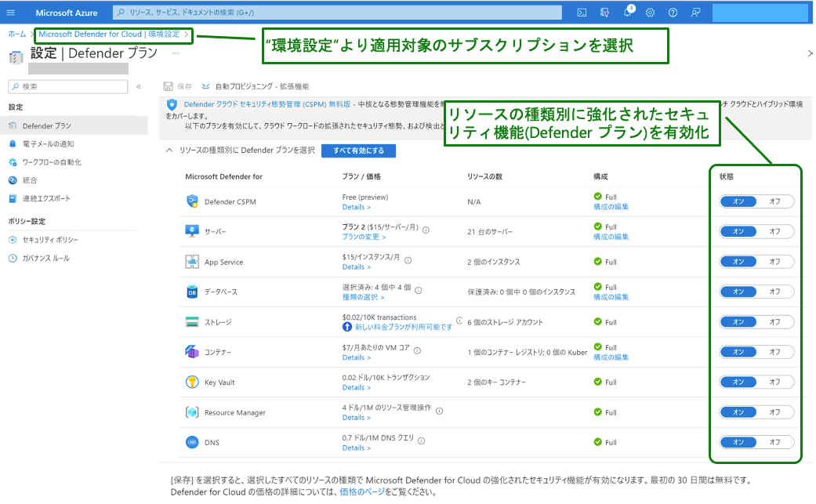Open the 価格のページ link
The height and width of the screenshot is (504, 816).
(x=362, y=492)
